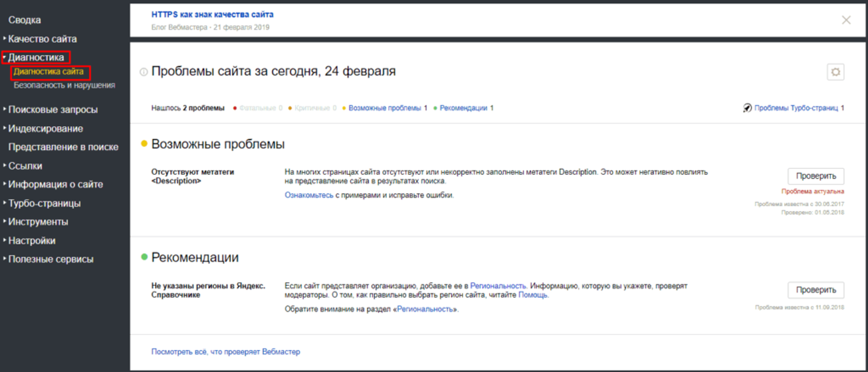Open the Ознакомьтесь examples link
The height and width of the screenshot is (372, 868).
coord(309,195)
